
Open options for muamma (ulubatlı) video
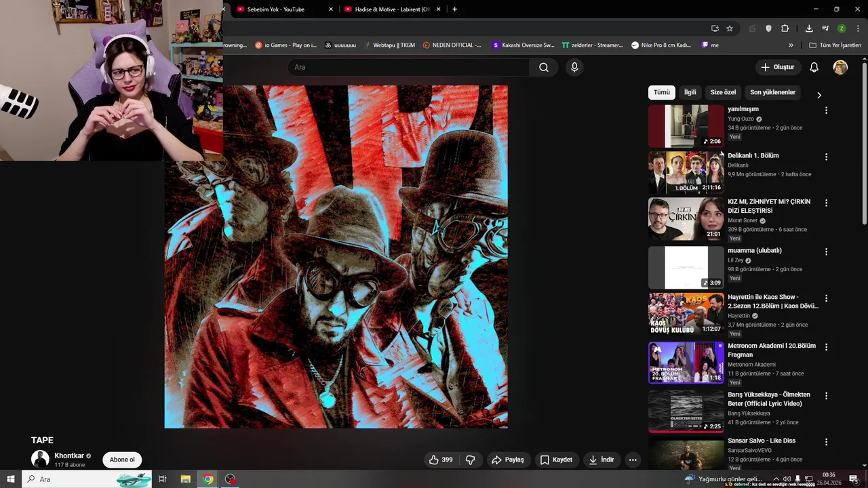(x=826, y=251)
